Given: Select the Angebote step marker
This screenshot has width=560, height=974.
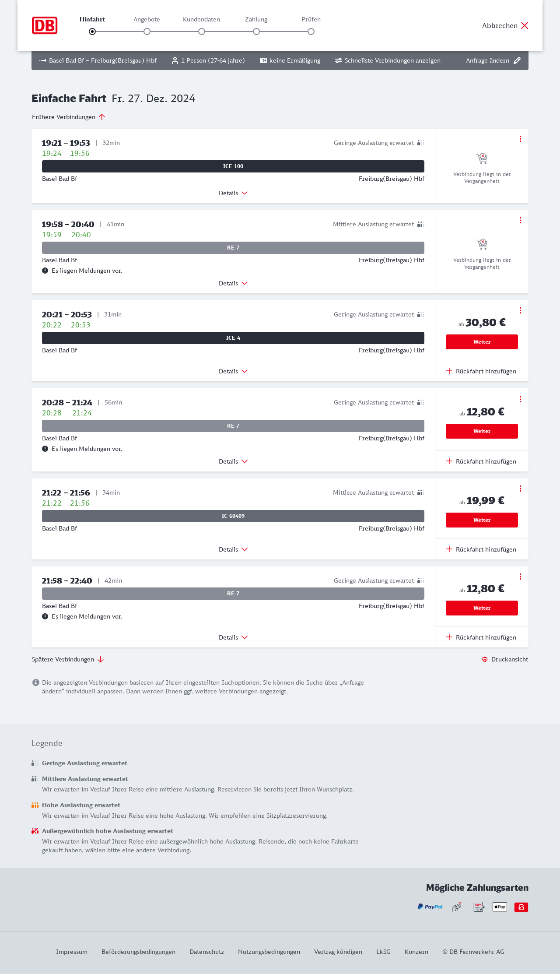Looking at the screenshot, I should pos(147,32).
